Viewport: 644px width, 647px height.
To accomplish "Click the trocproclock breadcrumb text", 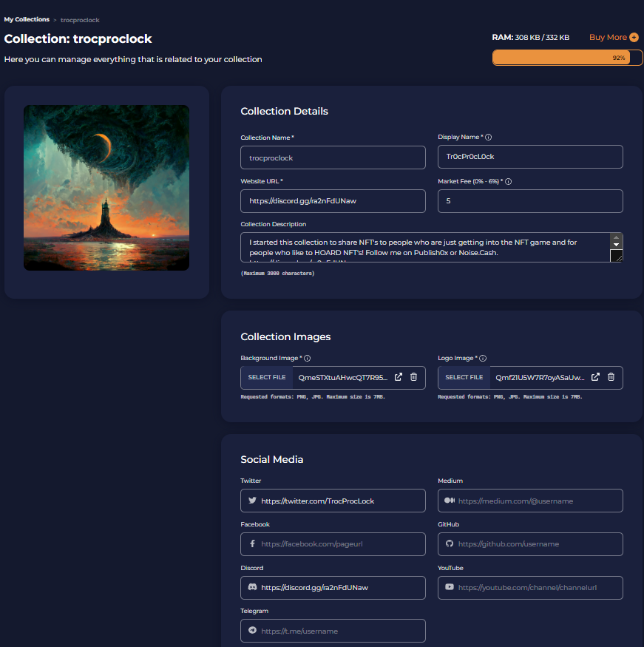I will (x=80, y=20).
